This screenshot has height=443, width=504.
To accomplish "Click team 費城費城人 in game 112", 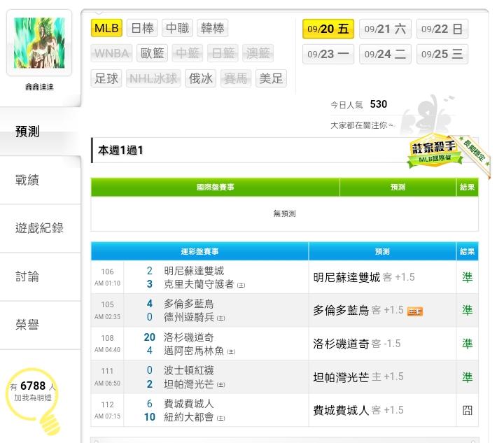I will click(x=189, y=404).
